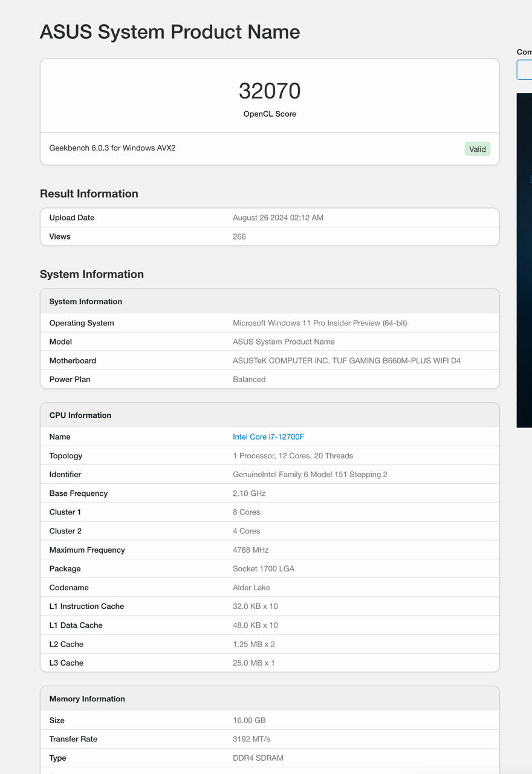Click the Upload Date value August 26 2024
532x774 pixels.
tap(278, 218)
